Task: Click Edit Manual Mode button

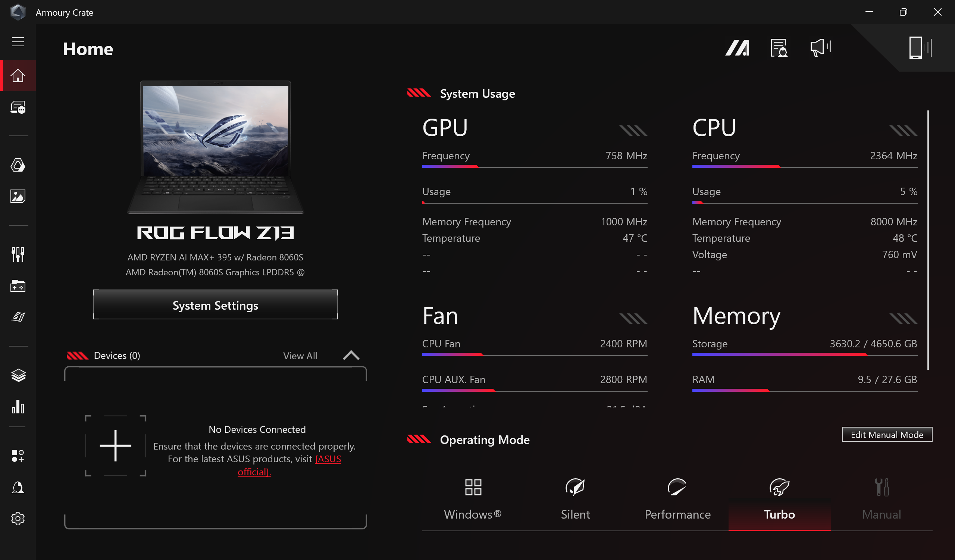Action: pyautogui.click(x=887, y=434)
